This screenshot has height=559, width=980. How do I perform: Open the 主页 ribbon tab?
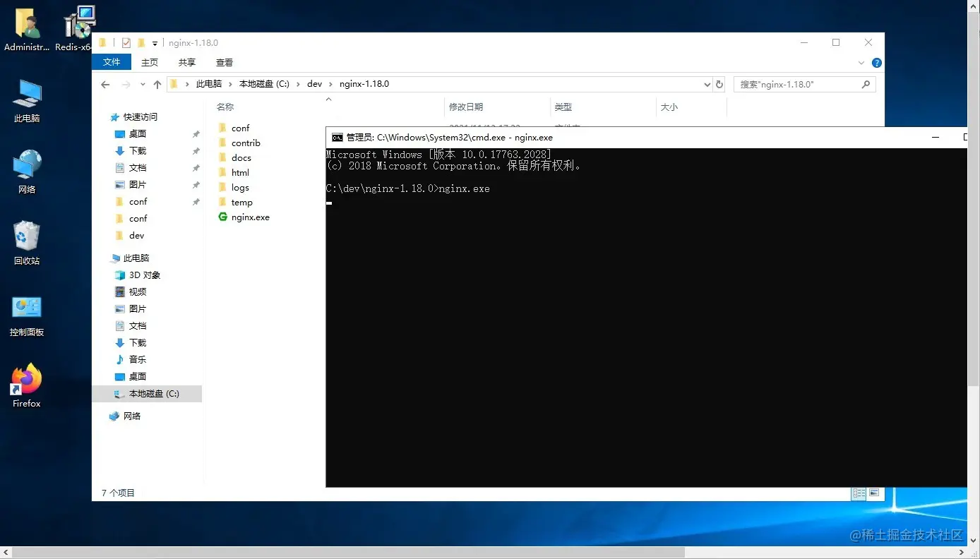click(150, 62)
